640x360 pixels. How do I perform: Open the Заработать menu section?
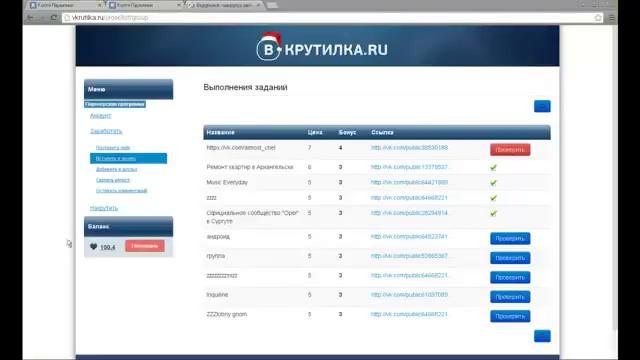[106, 131]
